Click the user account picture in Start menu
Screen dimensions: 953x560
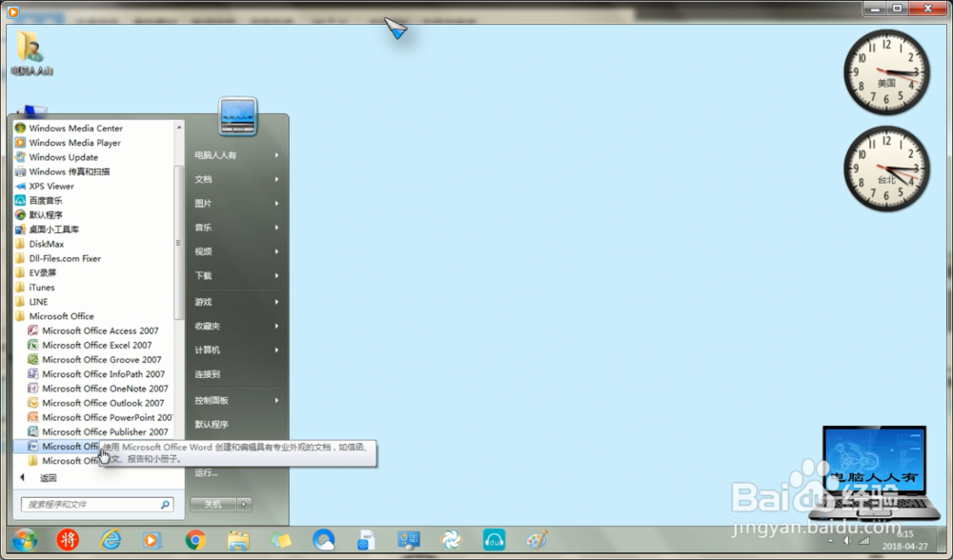click(x=237, y=116)
